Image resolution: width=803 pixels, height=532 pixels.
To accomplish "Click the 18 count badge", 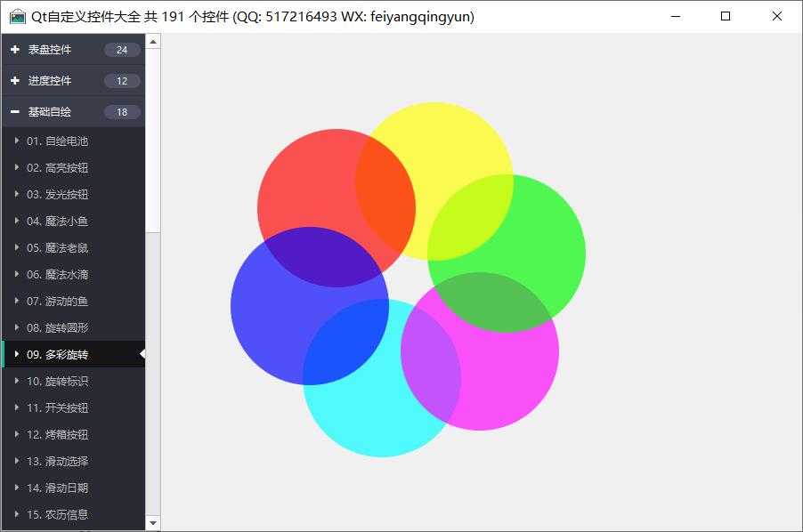I will coord(122,112).
